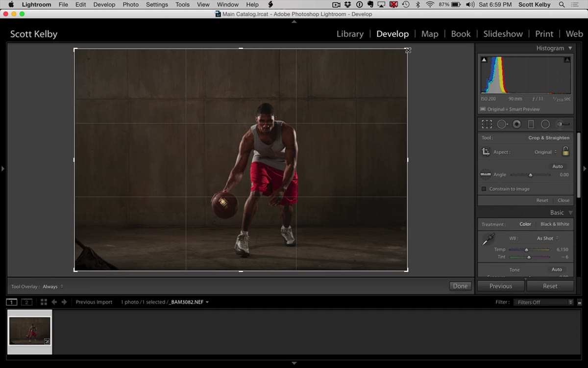Switch to the Book module

461,34
